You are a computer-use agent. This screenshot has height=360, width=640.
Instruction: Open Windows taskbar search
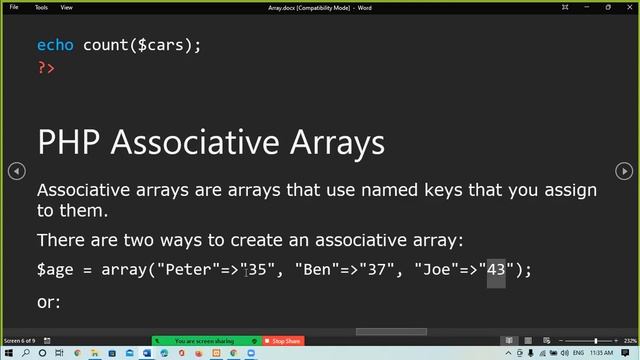click(26, 353)
